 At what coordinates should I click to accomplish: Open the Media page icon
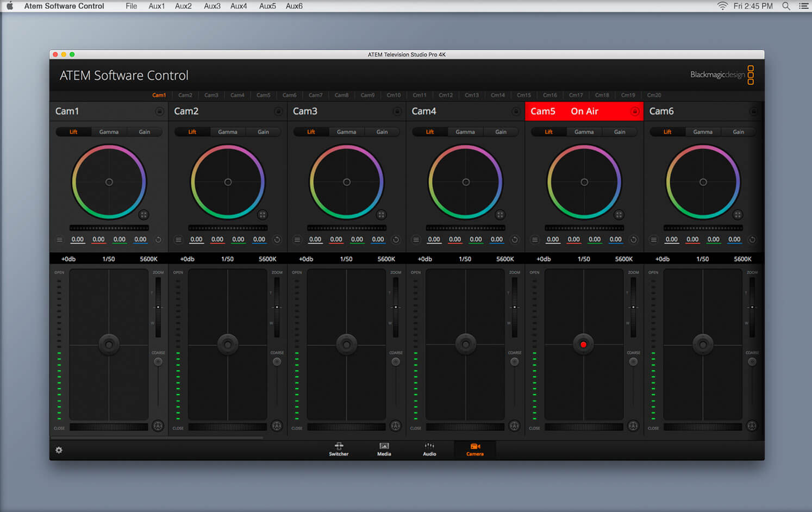[384, 449]
